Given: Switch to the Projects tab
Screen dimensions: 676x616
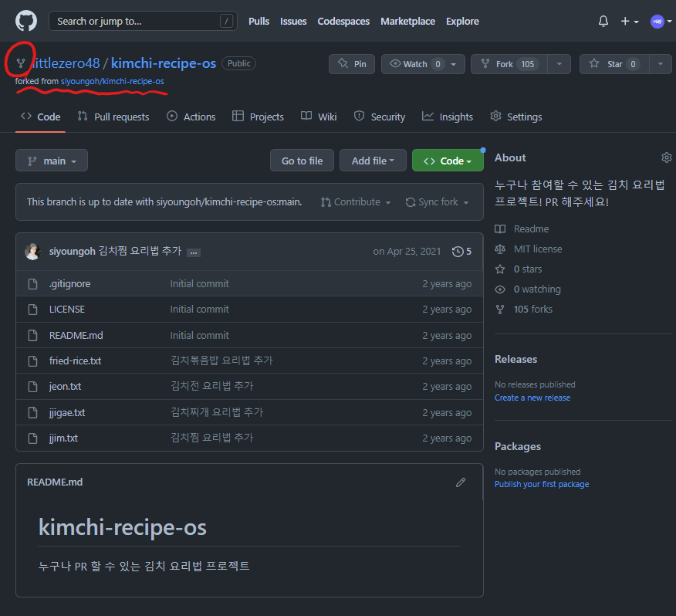Looking at the screenshot, I should [258, 117].
